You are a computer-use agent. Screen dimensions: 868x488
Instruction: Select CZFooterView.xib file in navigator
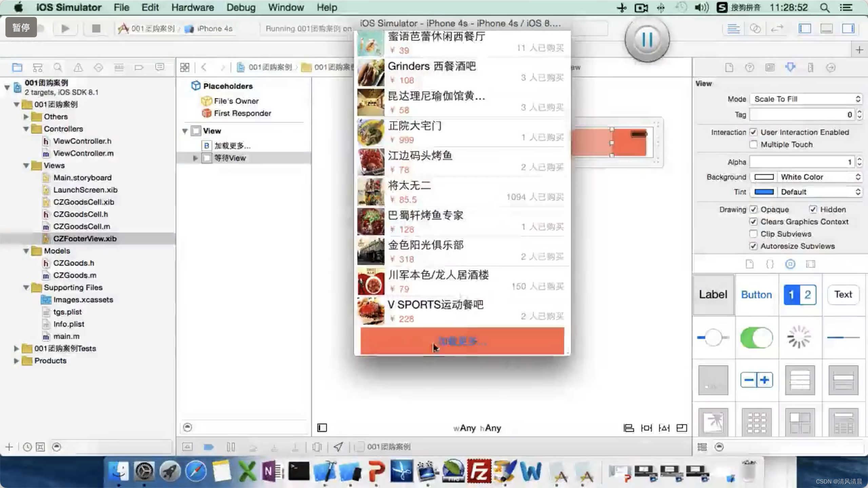(85, 238)
